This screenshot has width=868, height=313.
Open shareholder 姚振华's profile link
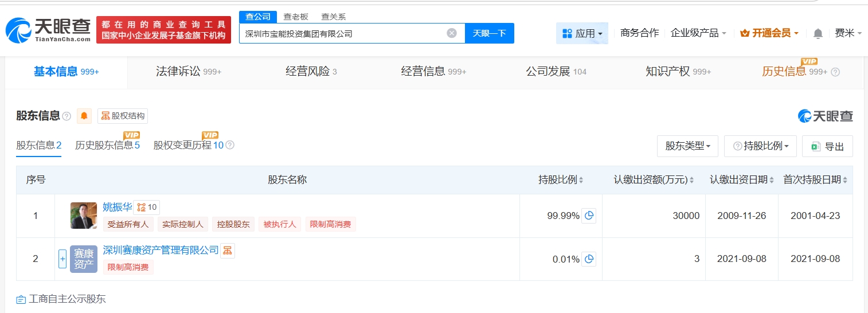point(117,207)
